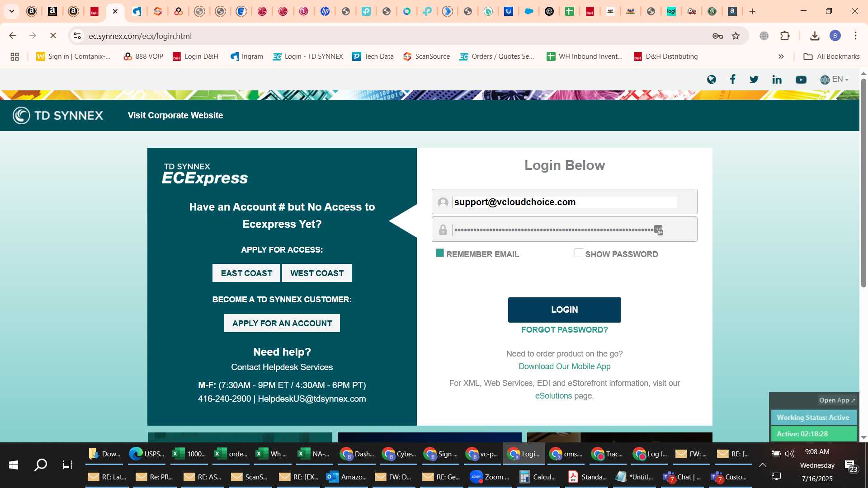The image size is (868, 488).
Task: Click the WEST COAST access button
Action: [317, 273]
